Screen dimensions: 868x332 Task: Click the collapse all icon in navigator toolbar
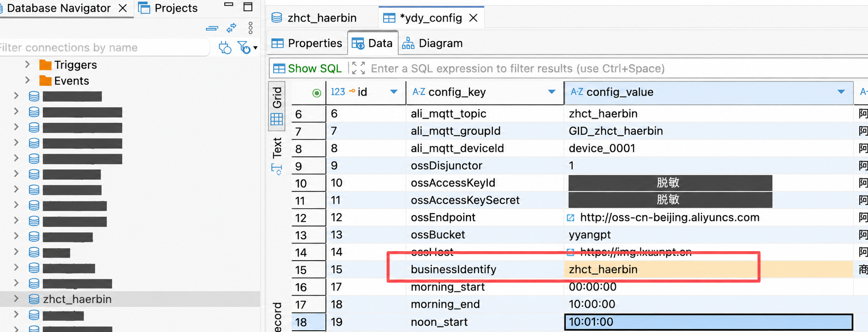coord(212,28)
